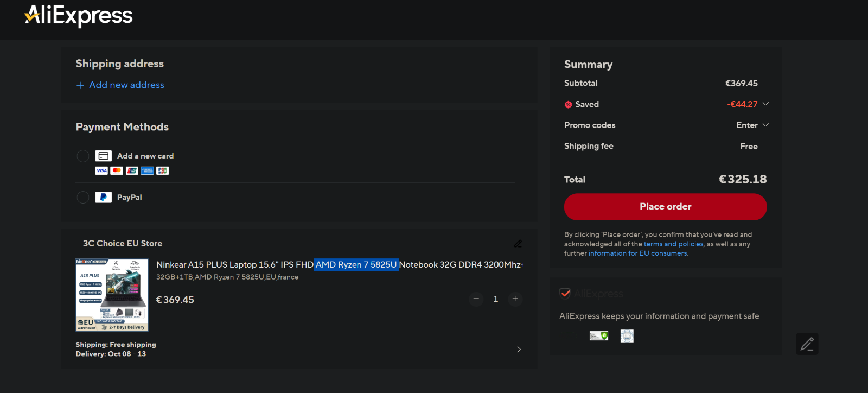Click the Shipping fee Free value
This screenshot has height=393, width=868.
[749, 147]
